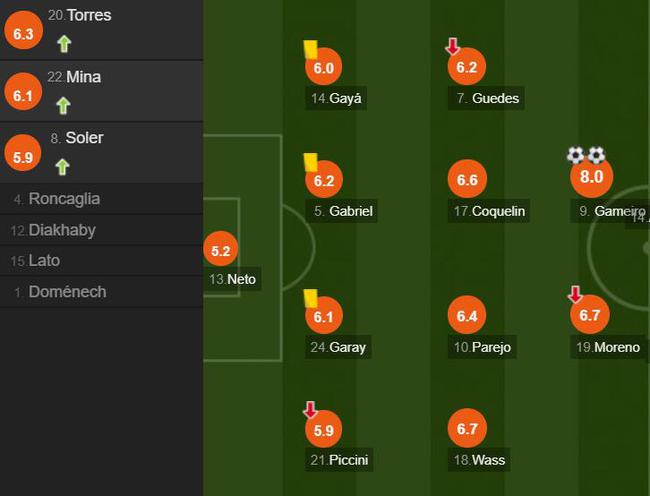Click Moreno's red substituted-off arrow
This screenshot has height=496, width=650.
pos(575,294)
